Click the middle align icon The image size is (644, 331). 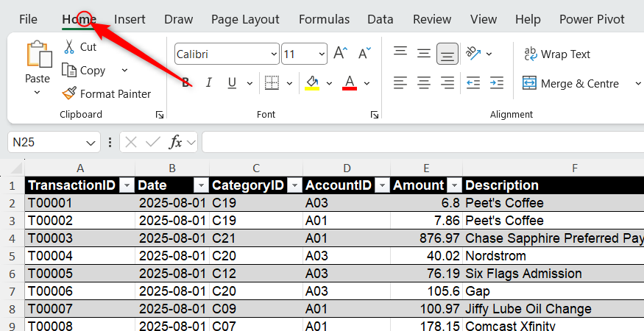point(424,54)
